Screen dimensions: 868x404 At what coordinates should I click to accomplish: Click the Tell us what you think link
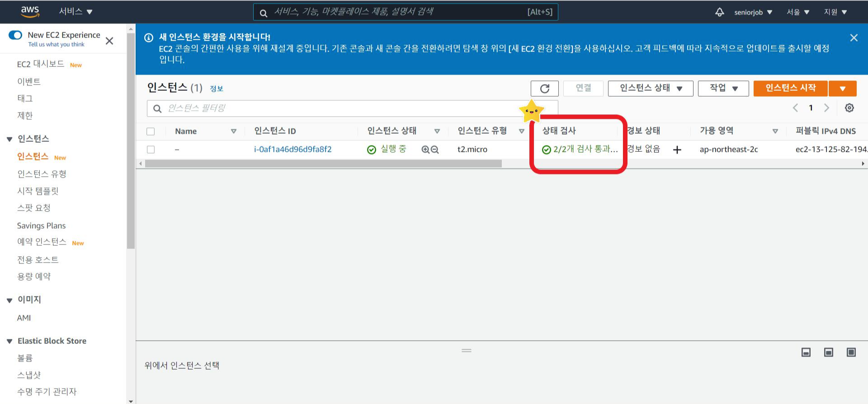57,44
